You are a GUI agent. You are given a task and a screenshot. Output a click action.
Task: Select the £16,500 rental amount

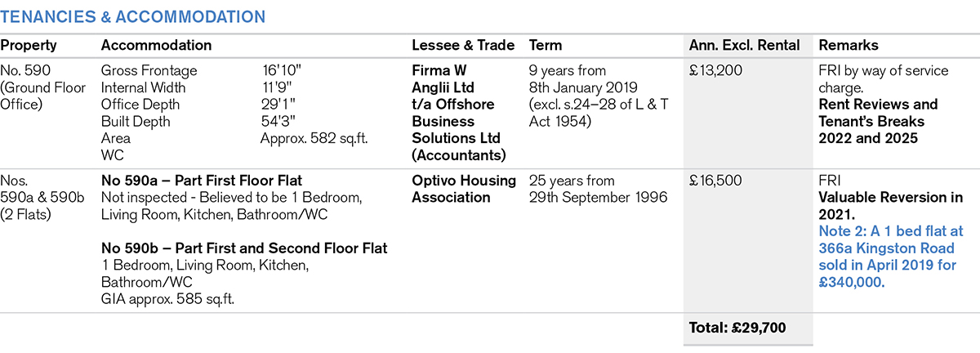[717, 181]
